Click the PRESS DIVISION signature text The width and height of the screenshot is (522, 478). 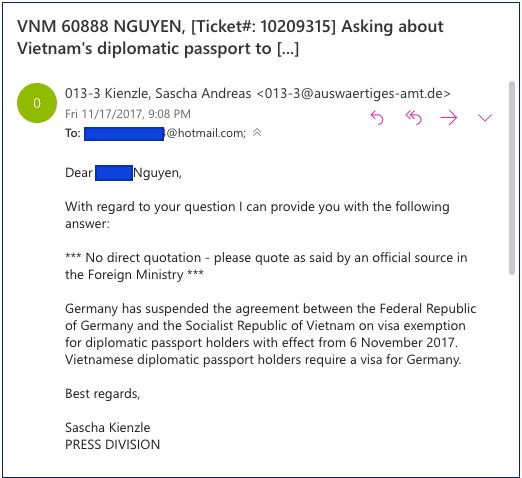coord(113,445)
